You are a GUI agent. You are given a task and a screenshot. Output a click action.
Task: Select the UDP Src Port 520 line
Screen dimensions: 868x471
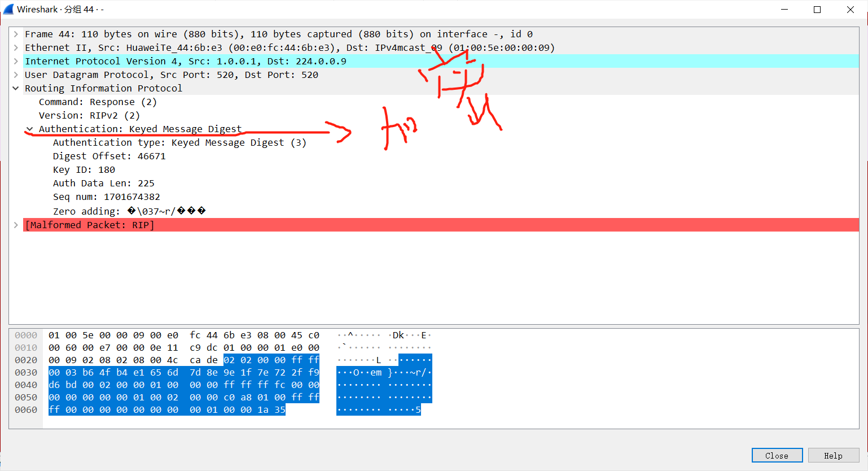[x=172, y=75]
